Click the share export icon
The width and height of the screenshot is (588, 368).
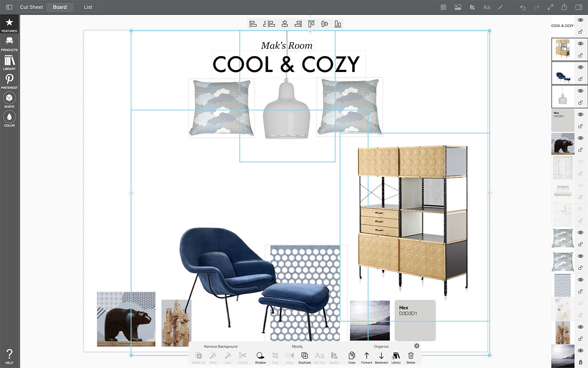[x=564, y=7]
